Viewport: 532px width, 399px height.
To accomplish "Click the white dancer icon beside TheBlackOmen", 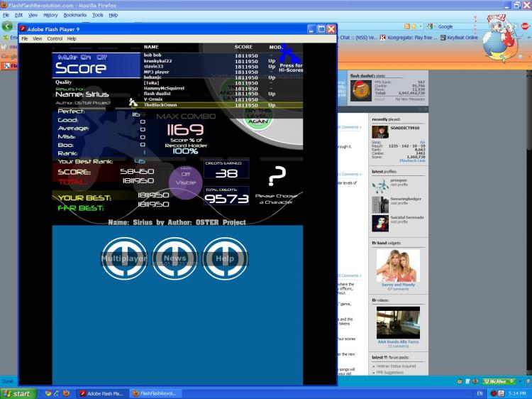I will pos(133,102).
